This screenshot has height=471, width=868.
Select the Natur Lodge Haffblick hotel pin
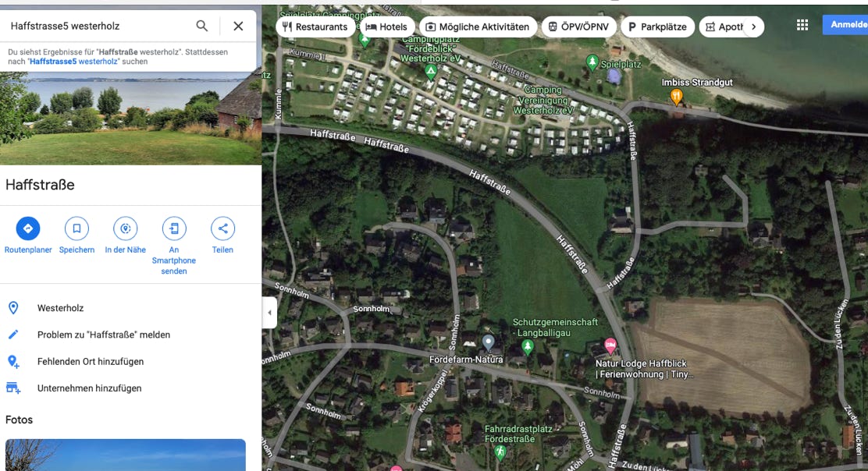point(610,346)
